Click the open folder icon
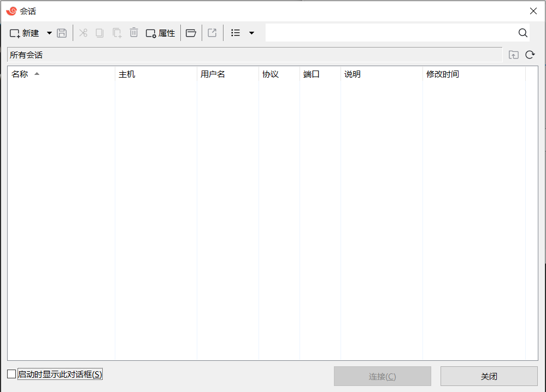 (191, 33)
